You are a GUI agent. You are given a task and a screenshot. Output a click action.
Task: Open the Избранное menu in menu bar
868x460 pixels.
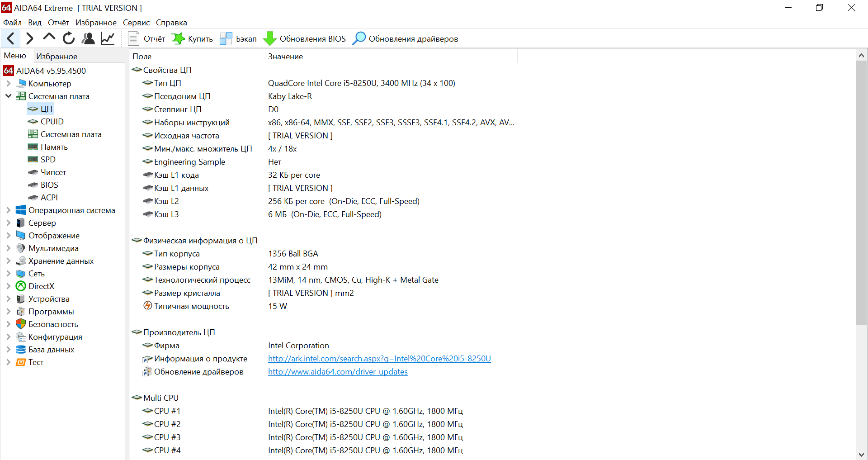[96, 23]
